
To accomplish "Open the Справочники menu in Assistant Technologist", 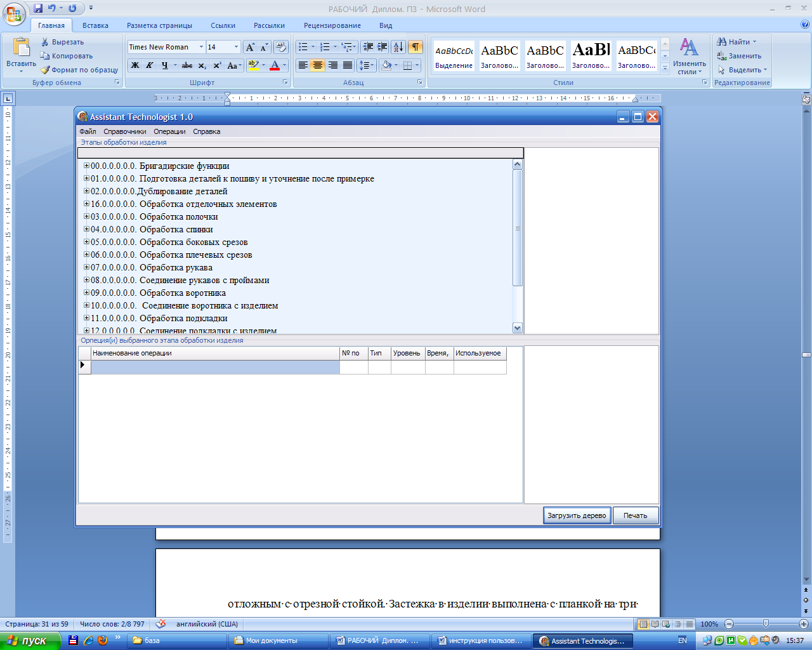I will point(125,131).
